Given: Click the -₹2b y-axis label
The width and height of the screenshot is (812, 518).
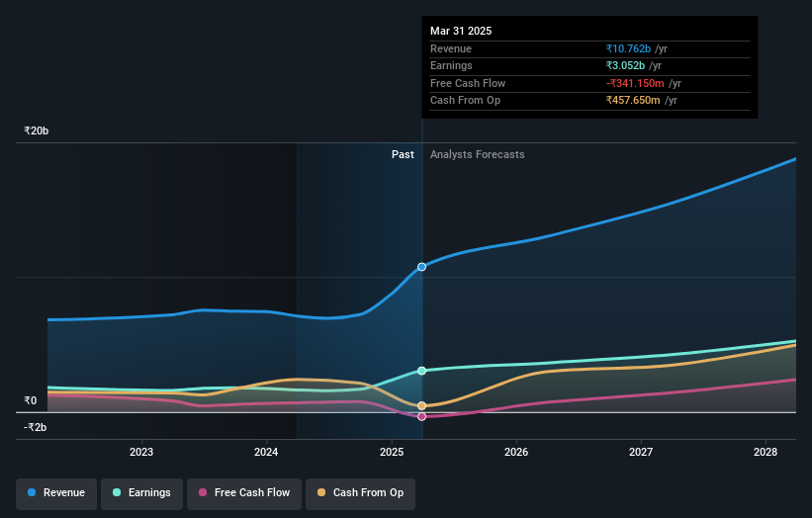Looking at the screenshot, I should (36, 427).
